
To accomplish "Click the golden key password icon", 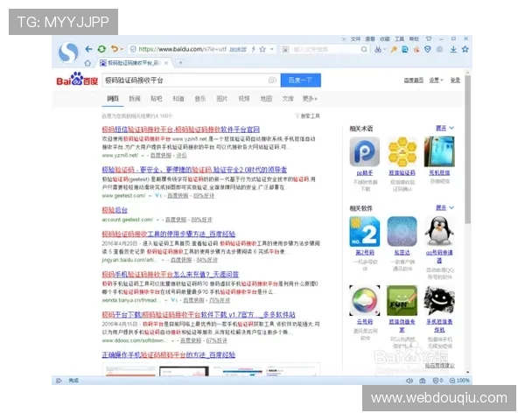I will [x=394, y=50].
